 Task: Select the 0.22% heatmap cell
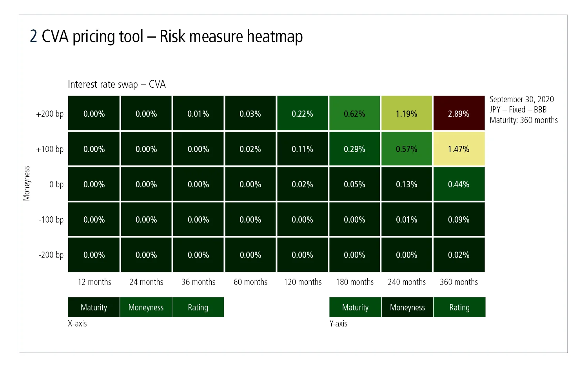pyautogui.click(x=302, y=113)
